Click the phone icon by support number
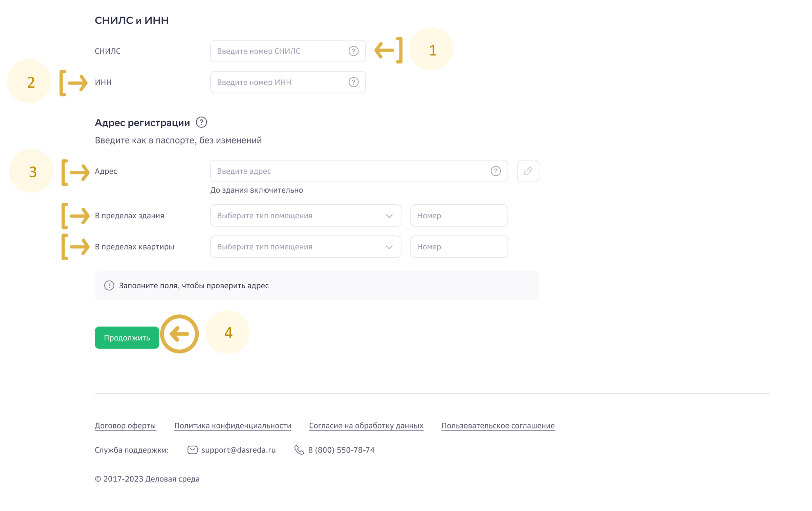Image resolution: width=812 pixels, height=511 pixels. [299, 450]
